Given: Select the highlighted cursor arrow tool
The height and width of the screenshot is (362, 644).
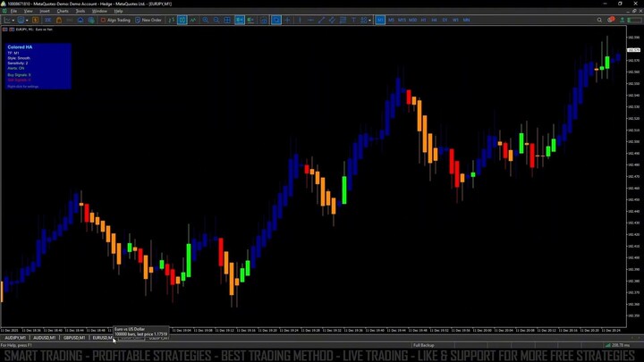Looking at the screenshot, I should [x=276, y=20].
